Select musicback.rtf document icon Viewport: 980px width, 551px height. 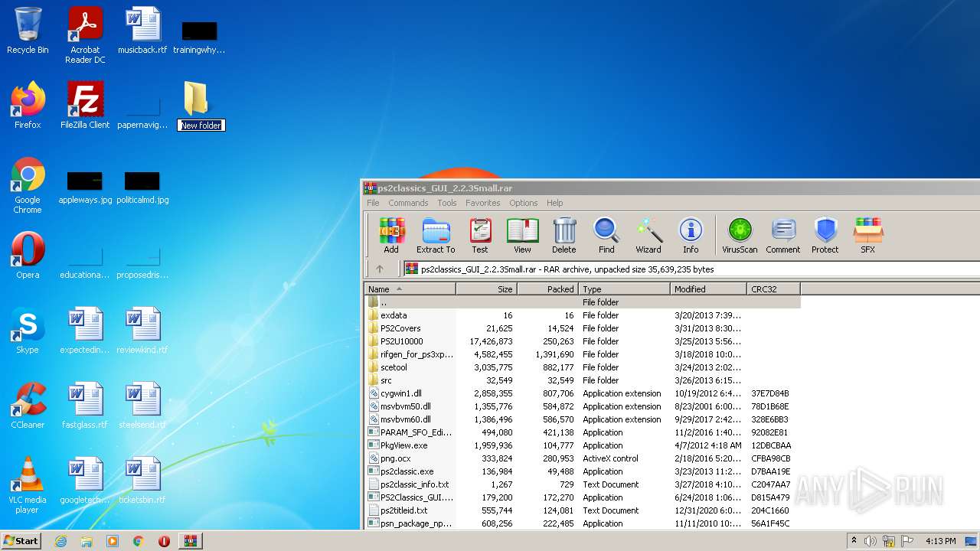(142, 31)
